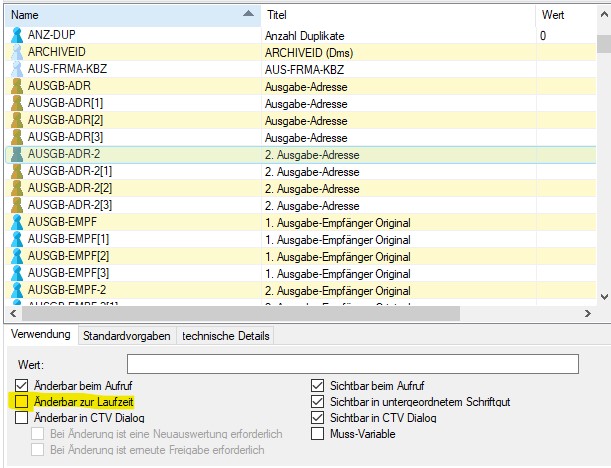Tick the Muss-Variable checkbox
611x468 pixels.
tap(318, 434)
